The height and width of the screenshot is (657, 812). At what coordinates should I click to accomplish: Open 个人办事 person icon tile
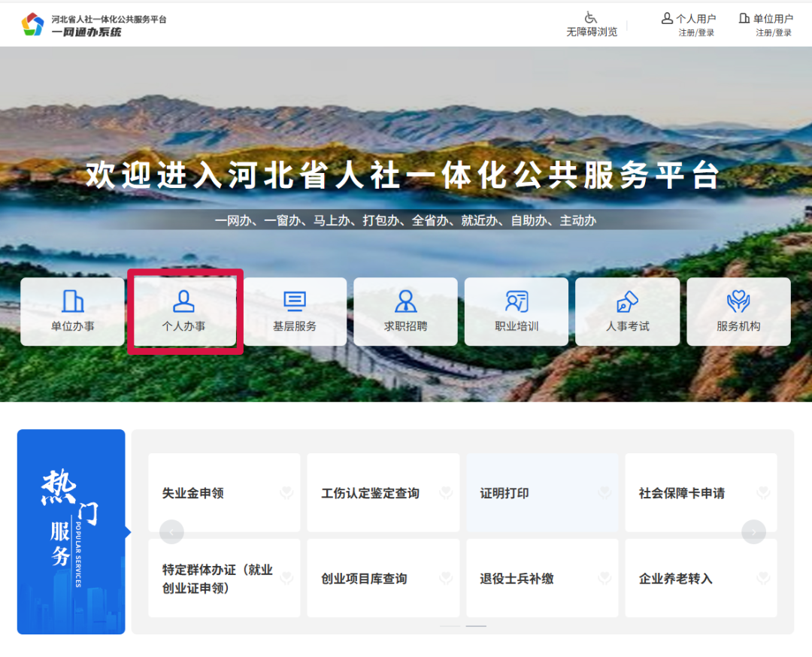183,301
